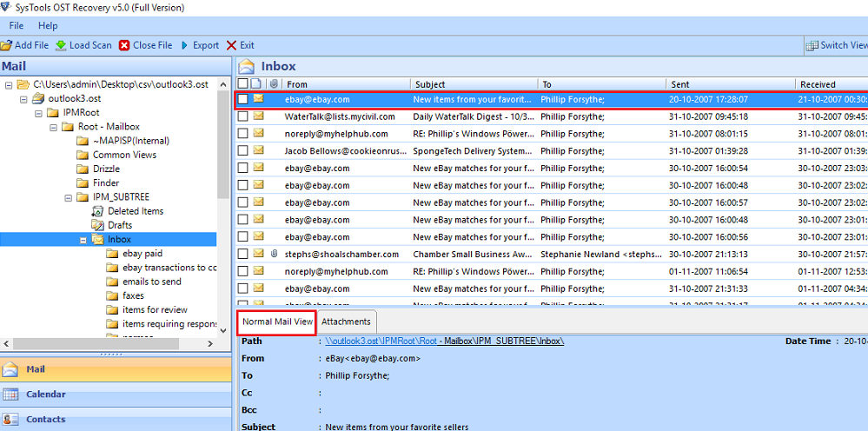Sort by the From column header
The width and height of the screenshot is (868, 431).
(x=346, y=84)
